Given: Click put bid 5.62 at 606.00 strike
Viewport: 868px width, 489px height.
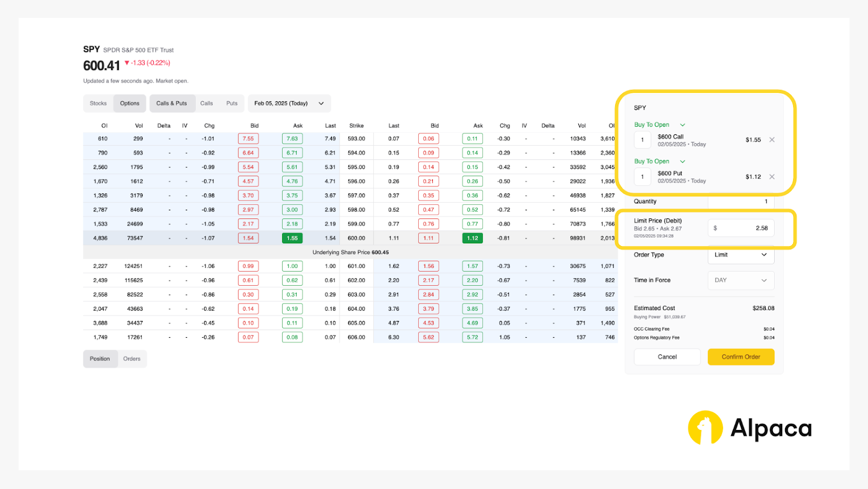Looking at the screenshot, I should pos(429,337).
